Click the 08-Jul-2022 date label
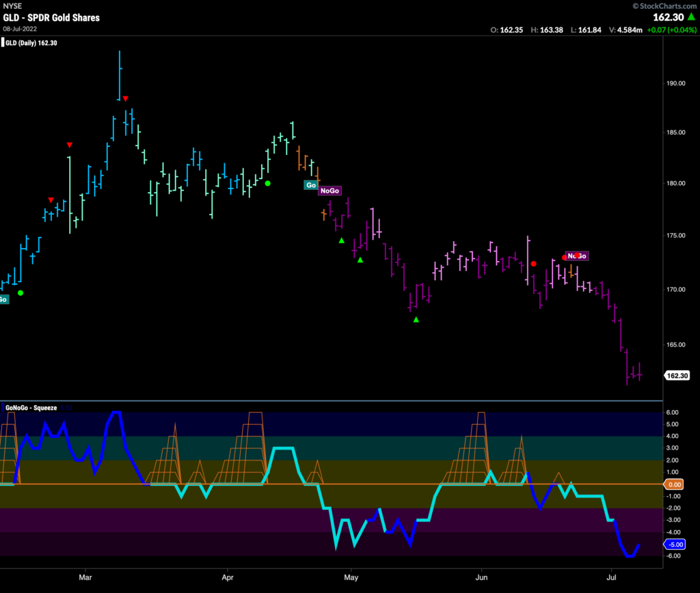The image size is (700, 593). (20, 29)
